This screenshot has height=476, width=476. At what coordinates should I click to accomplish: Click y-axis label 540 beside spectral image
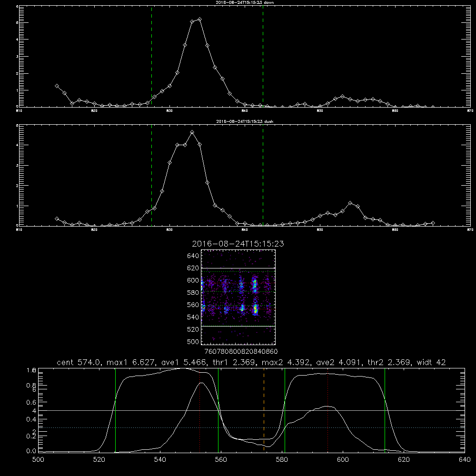click(x=193, y=317)
